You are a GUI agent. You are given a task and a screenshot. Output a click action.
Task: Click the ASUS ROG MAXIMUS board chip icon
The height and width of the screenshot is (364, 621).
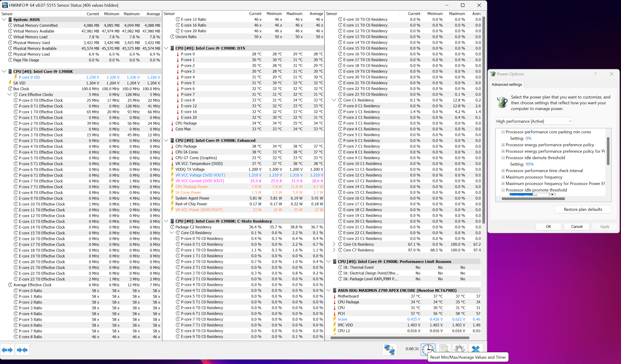point(334,290)
